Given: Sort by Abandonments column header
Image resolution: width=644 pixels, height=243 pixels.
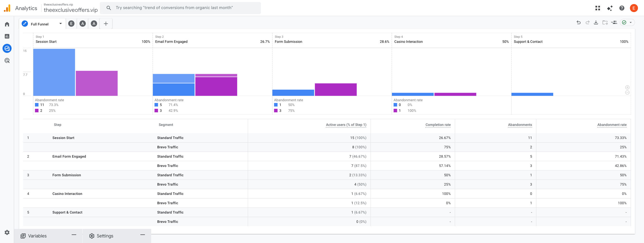Looking at the screenshot, I should click(520, 125).
